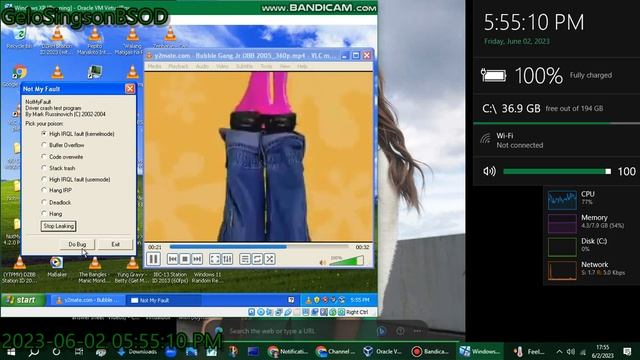Open host notification center icon

pos(627,351)
